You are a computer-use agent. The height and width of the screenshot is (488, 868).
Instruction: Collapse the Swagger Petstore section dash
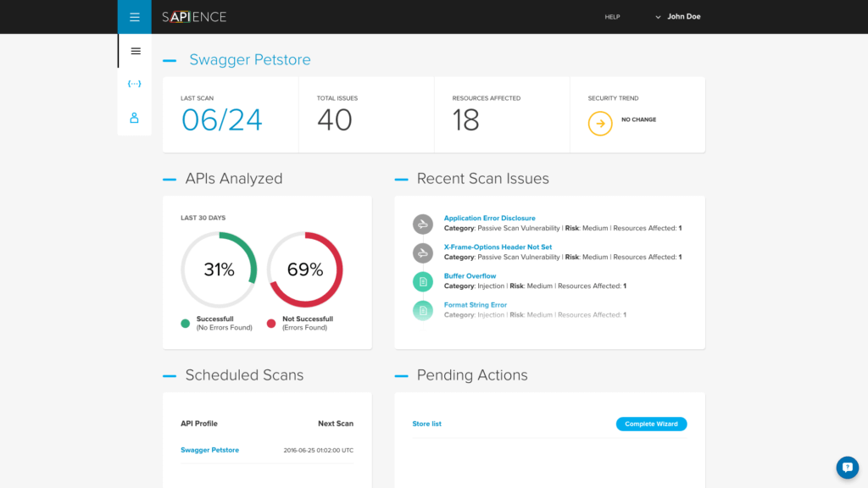click(169, 60)
